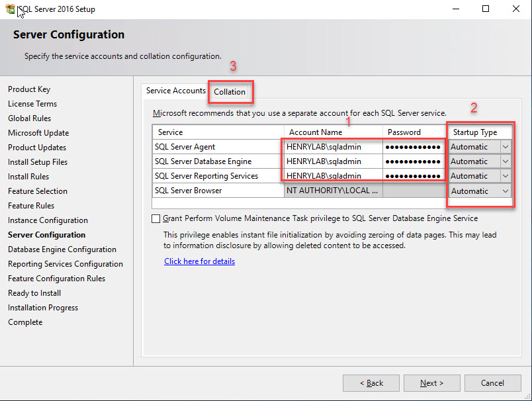
Task: Open SQL Server Reporting Services startup type dropdown
Action: (505, 175)
